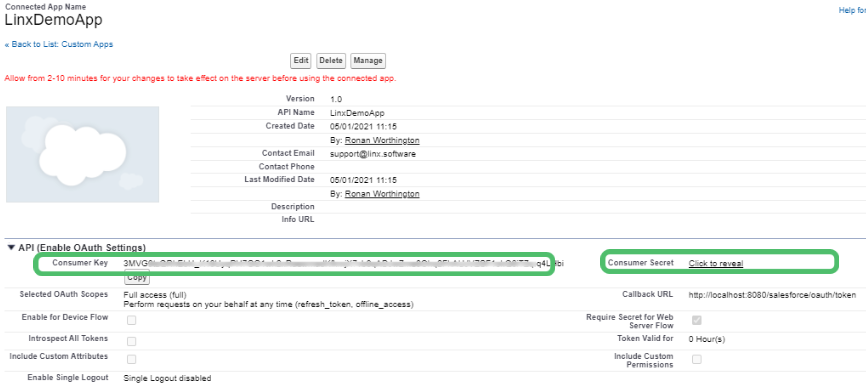Copy the Consumer Key with Copy button
Viewport: 866px width, 387px height.
tap(137, 278)
